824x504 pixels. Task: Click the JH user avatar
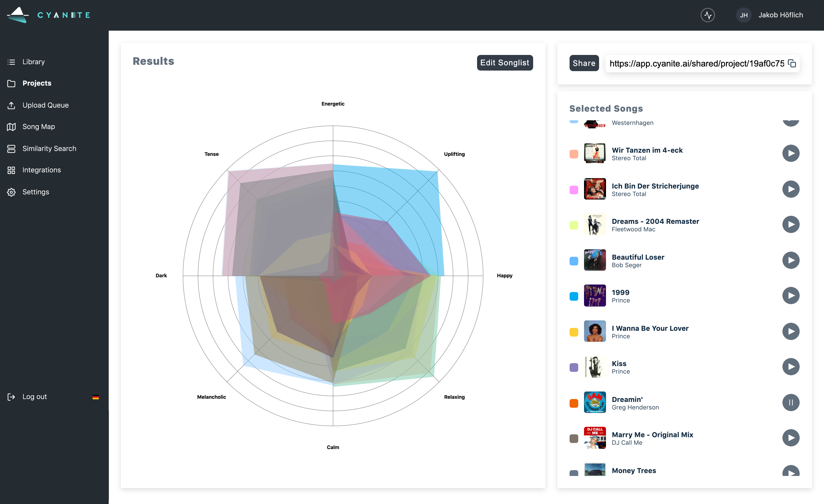743,15
